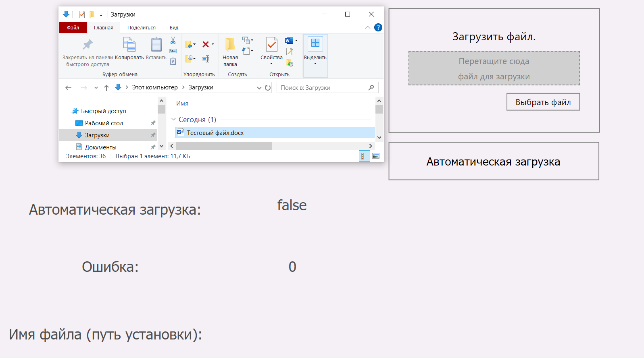Open recent locations dropdown arrow
Screen dimensions: 644x358
pyautogui.click(x=96, y=88)
